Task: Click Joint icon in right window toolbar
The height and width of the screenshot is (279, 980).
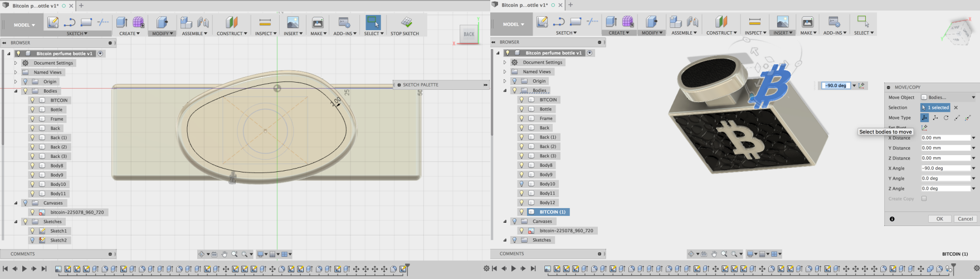Action: pyautogui.click(x=693, y=22)
